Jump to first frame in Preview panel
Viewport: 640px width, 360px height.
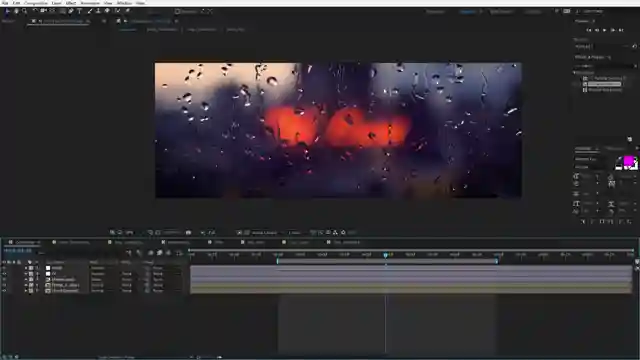click(589, 30)
